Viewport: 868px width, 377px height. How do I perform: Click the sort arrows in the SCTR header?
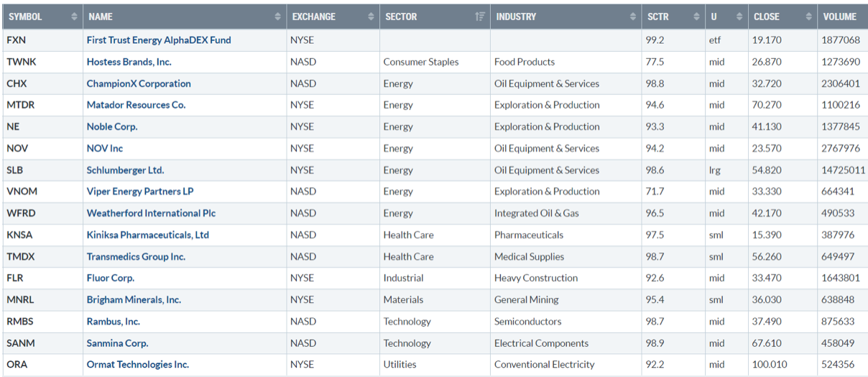tap(696, 17)
